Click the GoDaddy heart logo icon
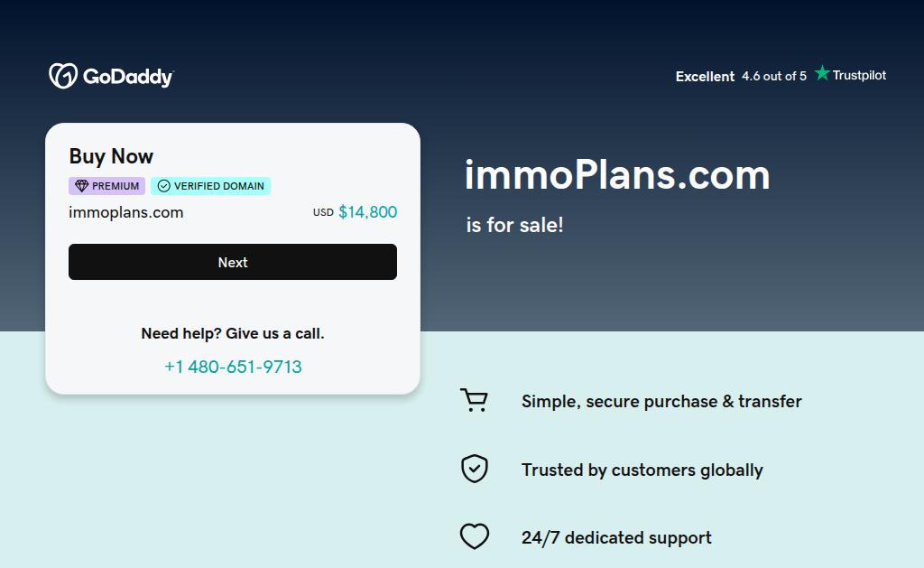 (x=63, y=76)
